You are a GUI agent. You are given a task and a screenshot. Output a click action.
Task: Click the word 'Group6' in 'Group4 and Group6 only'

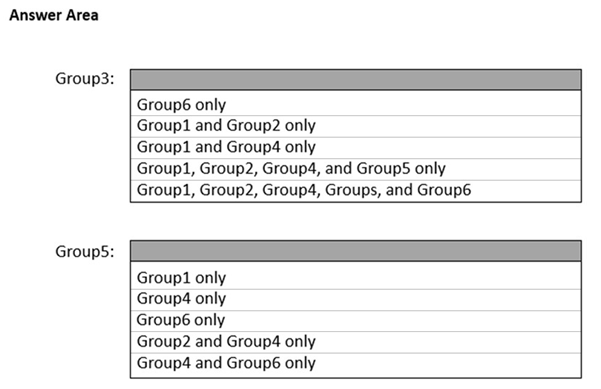[x=253, y=363]
